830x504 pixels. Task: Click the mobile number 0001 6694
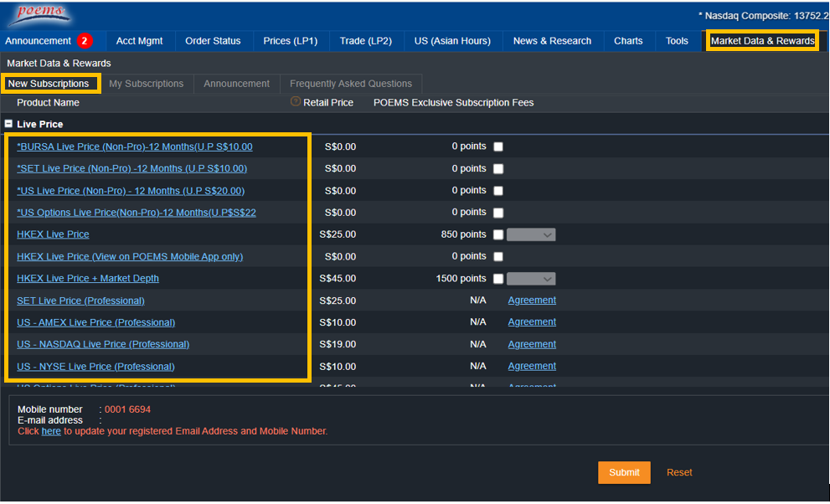pyautogui.click(x=127, y=409)
